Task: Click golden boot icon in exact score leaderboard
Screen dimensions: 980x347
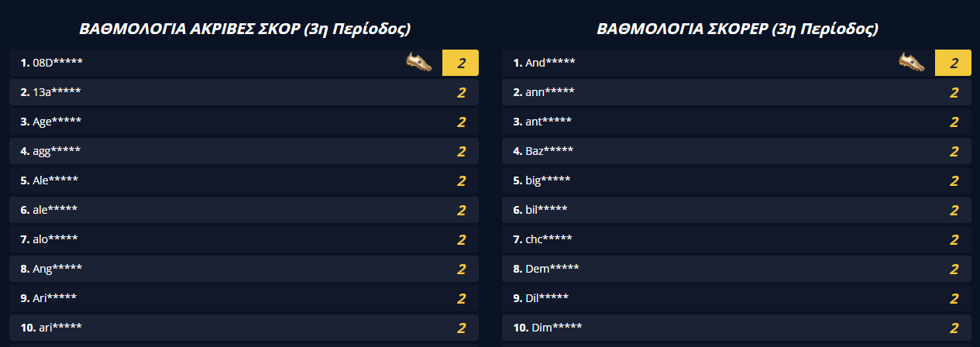Action: click(x=418, y=63)
